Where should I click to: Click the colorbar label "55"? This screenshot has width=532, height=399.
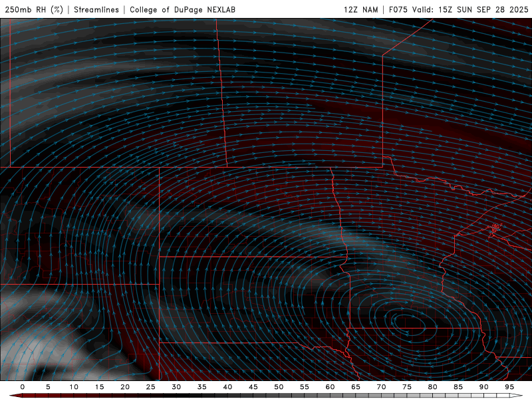point(305,387)
